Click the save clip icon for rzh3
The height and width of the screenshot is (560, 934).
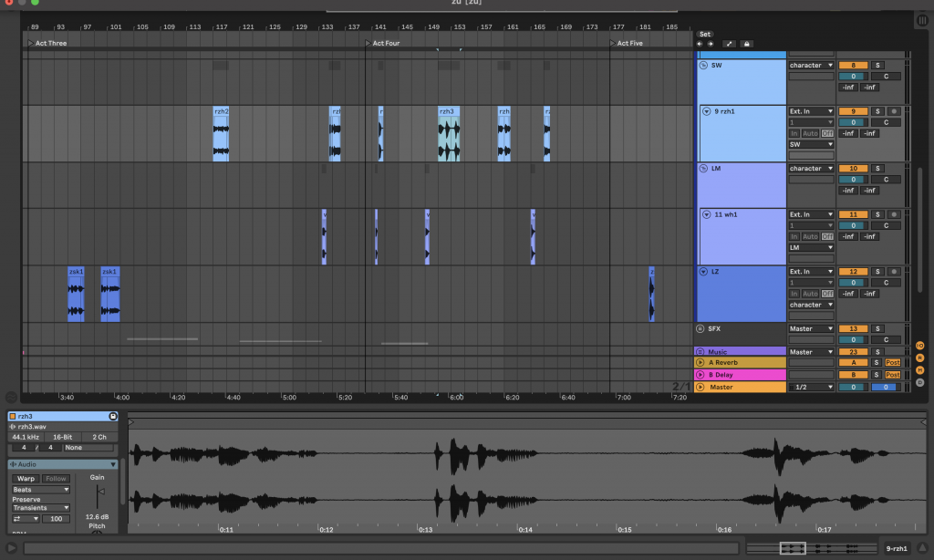click(x=112, y=417)
